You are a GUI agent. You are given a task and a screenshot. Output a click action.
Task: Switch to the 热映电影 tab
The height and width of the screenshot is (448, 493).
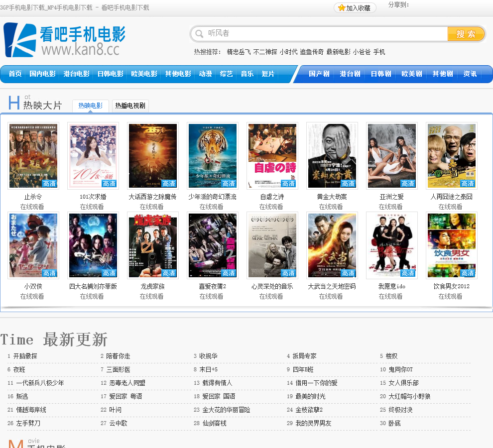(91, 106)
